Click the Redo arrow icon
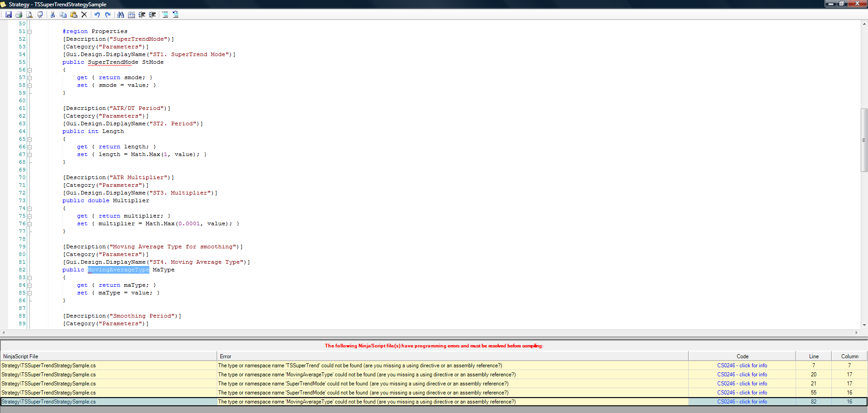The width and height of the screenshot is (868, 413). tap(108, 14)
